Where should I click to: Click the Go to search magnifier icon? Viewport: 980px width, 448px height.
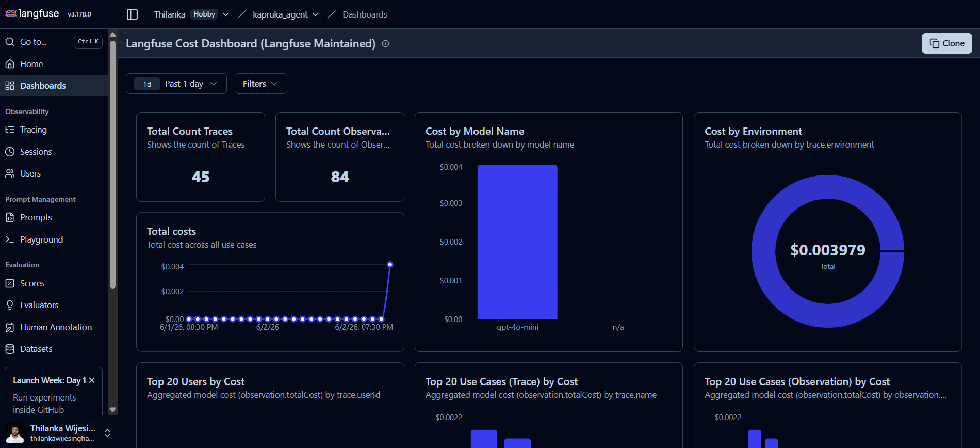point(10,42)
